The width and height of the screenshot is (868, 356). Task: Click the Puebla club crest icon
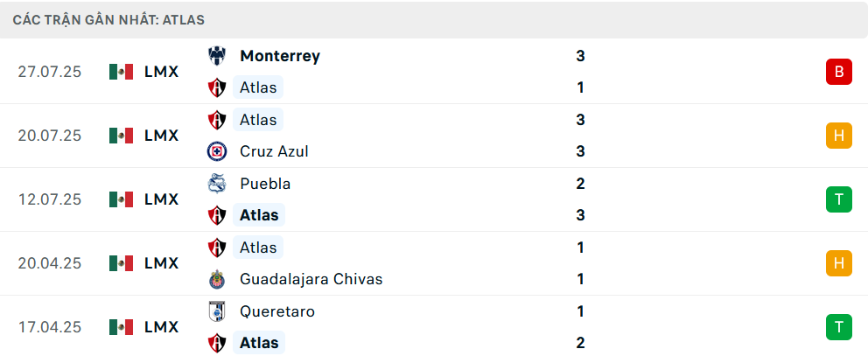pos(216,184)
